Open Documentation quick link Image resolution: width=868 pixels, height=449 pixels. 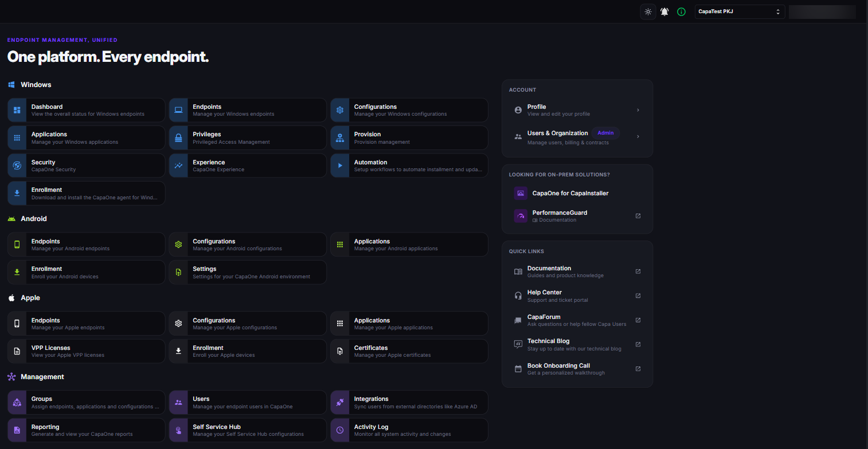click(577, 271)
